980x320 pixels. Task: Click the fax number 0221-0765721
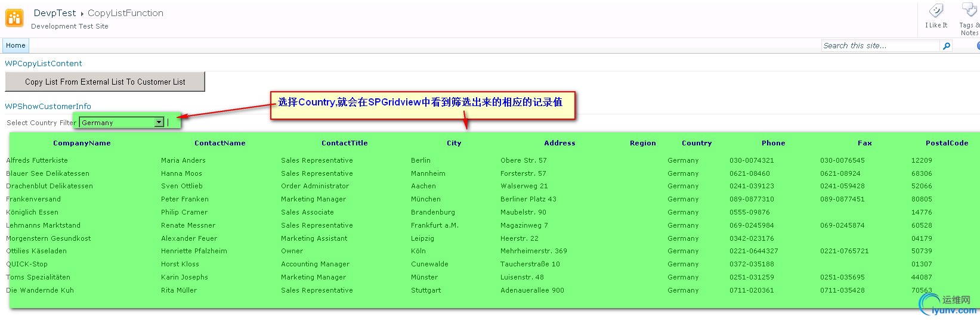[845, 251]
